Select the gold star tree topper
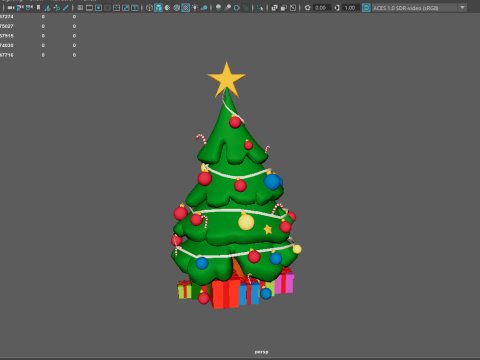The height and width of the screenshot is (360, 480). point(226,79)
